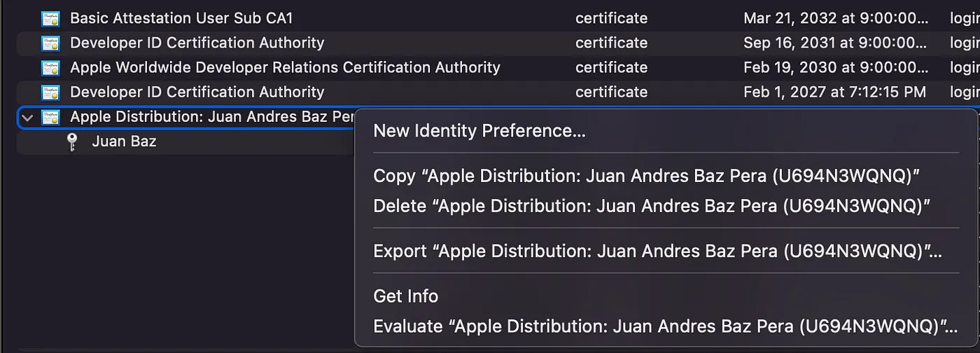Click the Mar 21, 2032 expiration date
This screenshot has width=980, height=353.
pos(836,18)
